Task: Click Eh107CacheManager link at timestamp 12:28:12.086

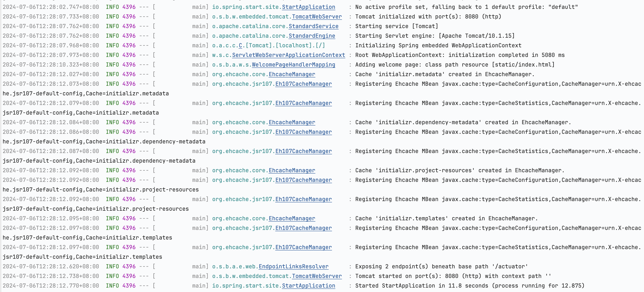Action: click(x=303, y=132)
